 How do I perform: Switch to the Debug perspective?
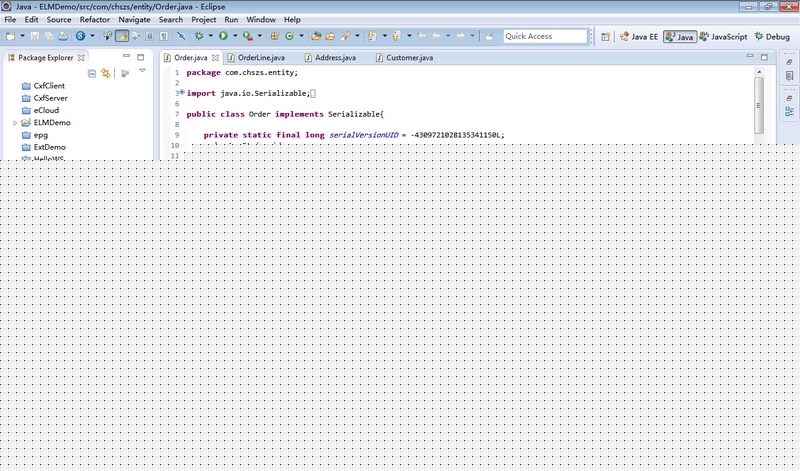[x=772, y=37]
